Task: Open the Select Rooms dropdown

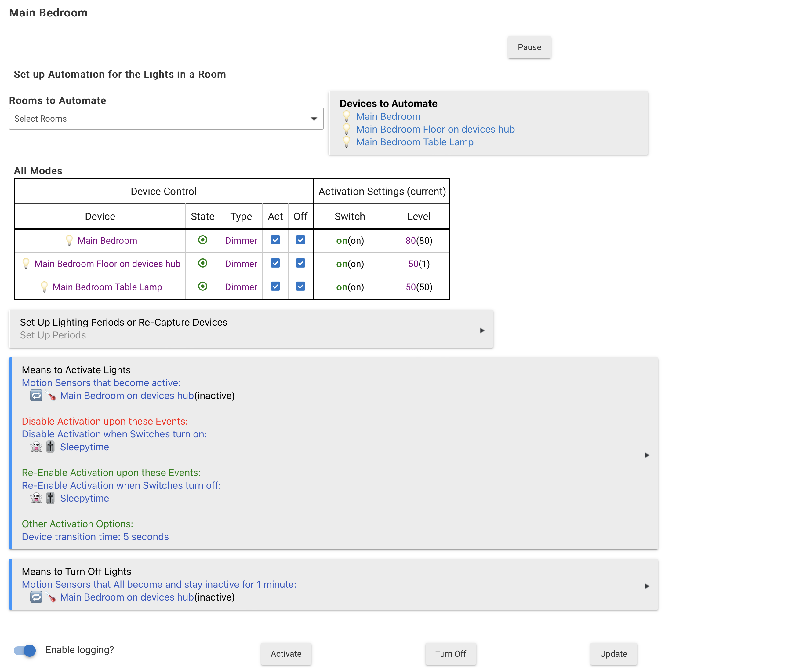Action: 166,119
